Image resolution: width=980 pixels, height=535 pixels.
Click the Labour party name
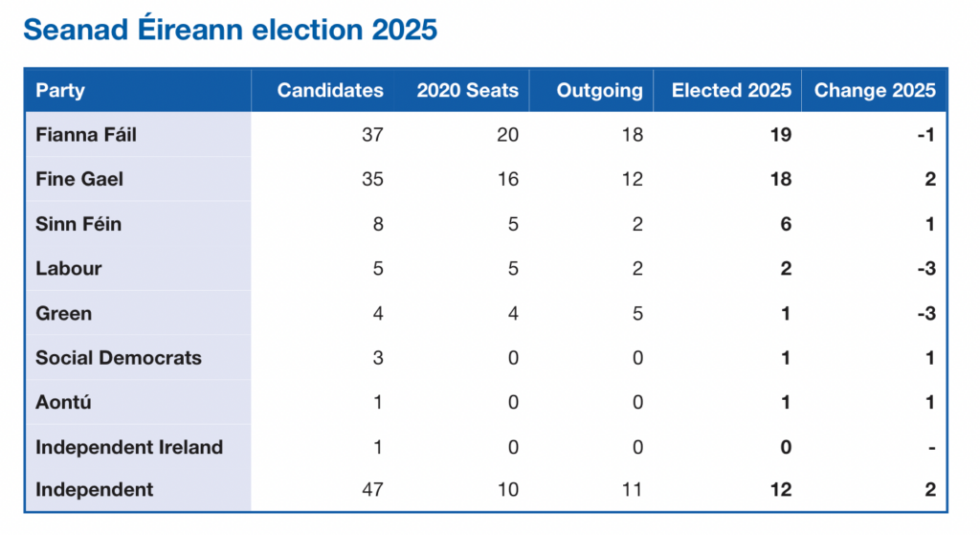coord(68,268)
